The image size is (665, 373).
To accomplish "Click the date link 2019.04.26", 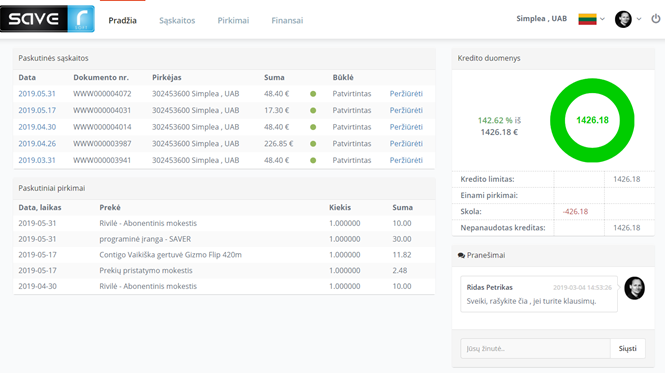I will click(x=37, y=144).
